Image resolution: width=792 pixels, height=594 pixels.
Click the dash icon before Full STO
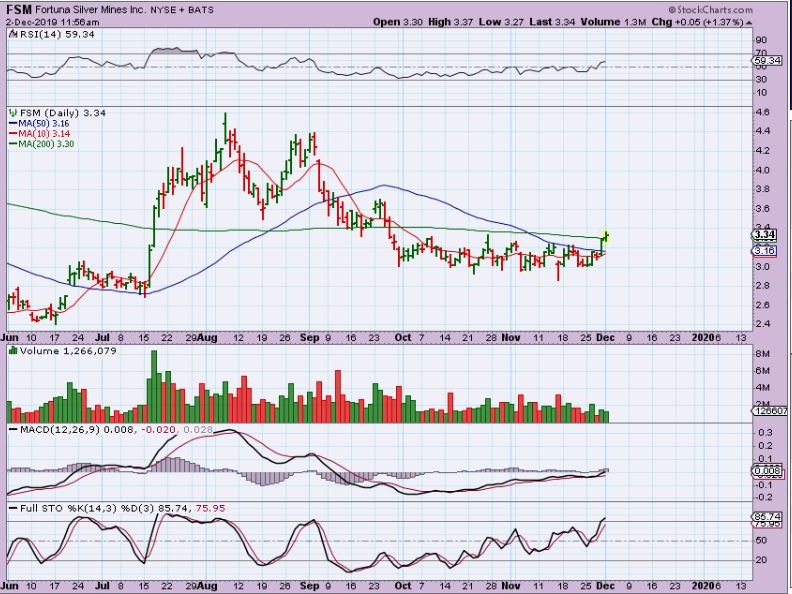point(13,509)
